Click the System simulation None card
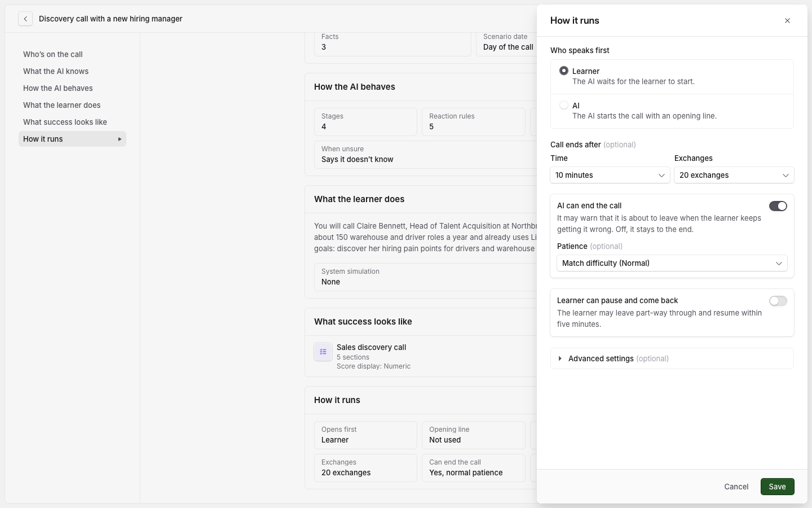The image size is (812, 508). point(426,277)
